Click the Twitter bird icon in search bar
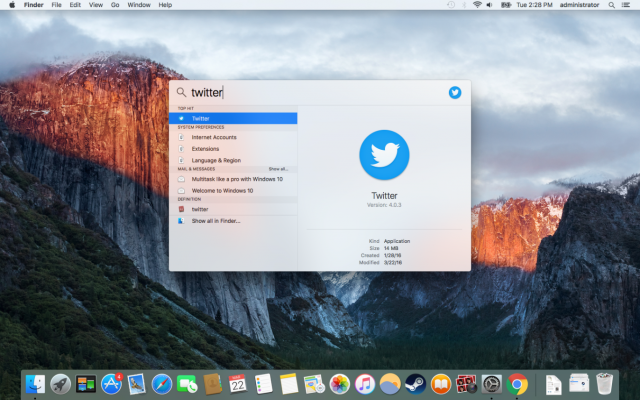The image size is (640, 400). pyautogui.click(x=455, y=93)
